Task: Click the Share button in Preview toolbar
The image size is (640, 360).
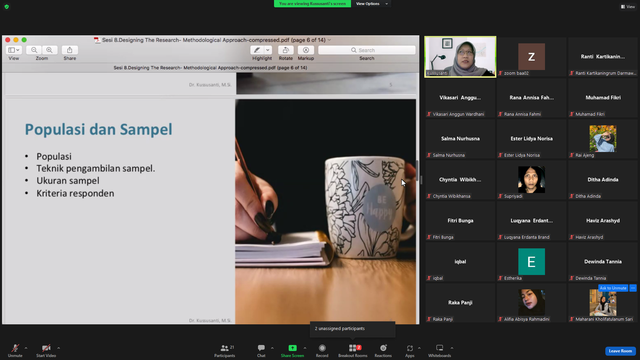Action: (x=69, y=50)
